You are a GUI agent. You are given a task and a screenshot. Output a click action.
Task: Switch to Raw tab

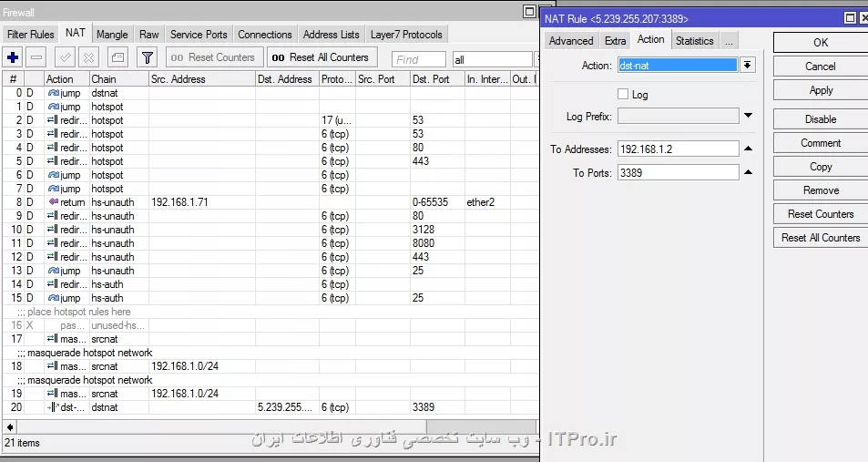[x=148, y=35]
